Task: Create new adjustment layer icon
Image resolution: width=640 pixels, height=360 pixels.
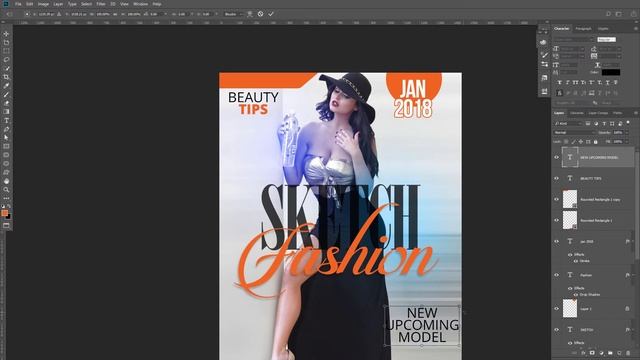Action: click(x=601, y=353)
